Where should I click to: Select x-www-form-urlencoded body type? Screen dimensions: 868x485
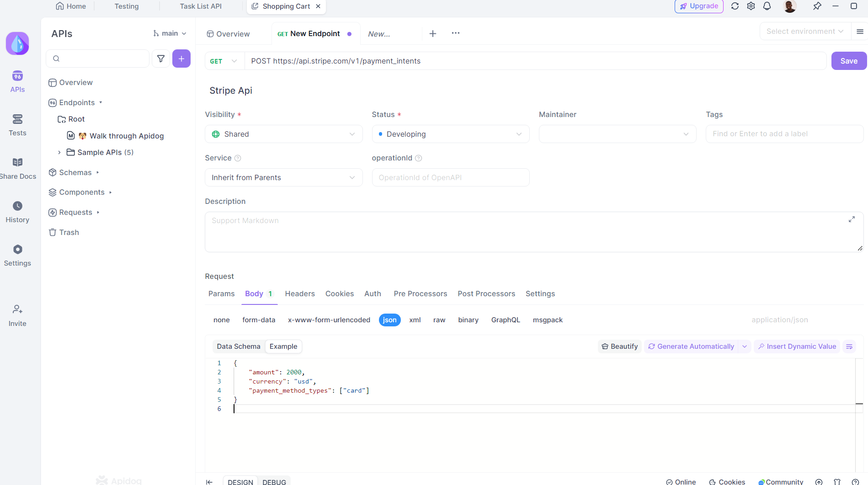329,320
